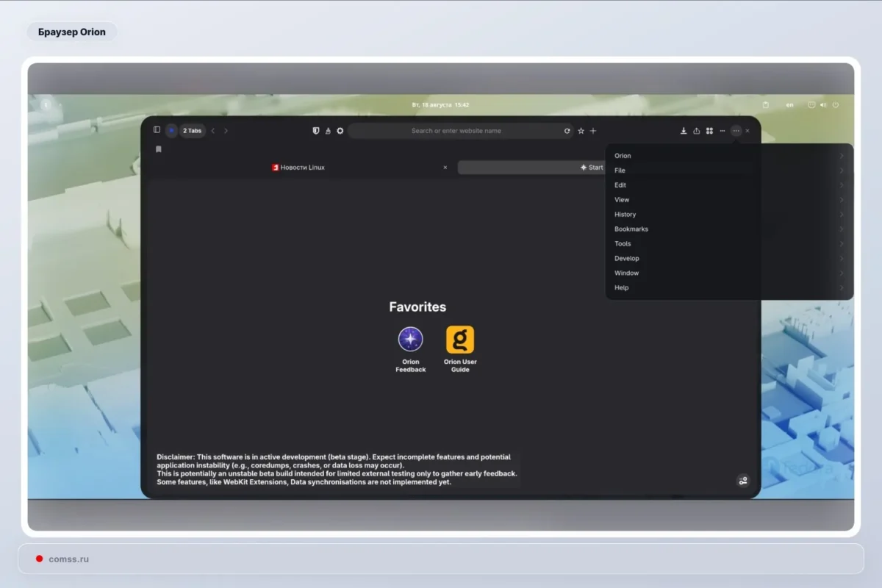Open the View submenu

click(x=729, y=200)
